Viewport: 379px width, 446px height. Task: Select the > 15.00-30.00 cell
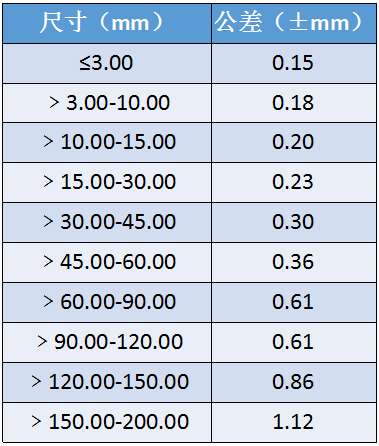pos(107,182)
